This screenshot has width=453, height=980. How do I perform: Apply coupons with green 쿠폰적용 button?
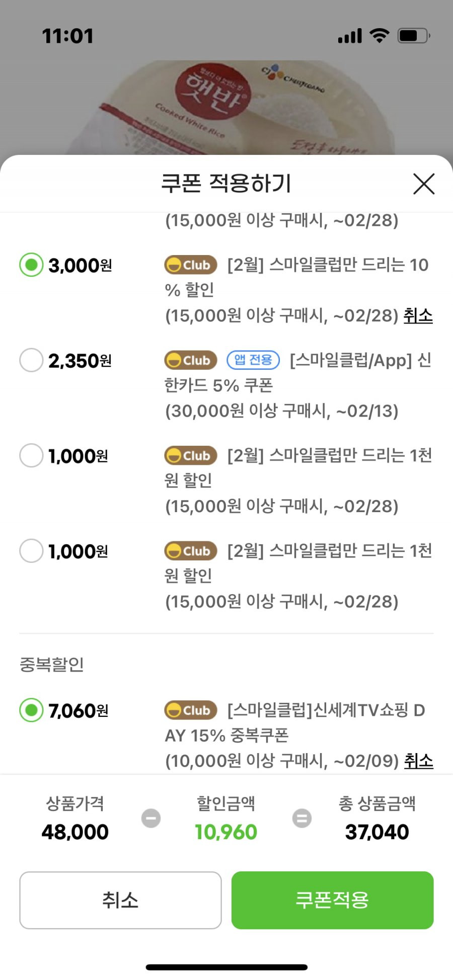pyautogui.click(x=332, y=900)
